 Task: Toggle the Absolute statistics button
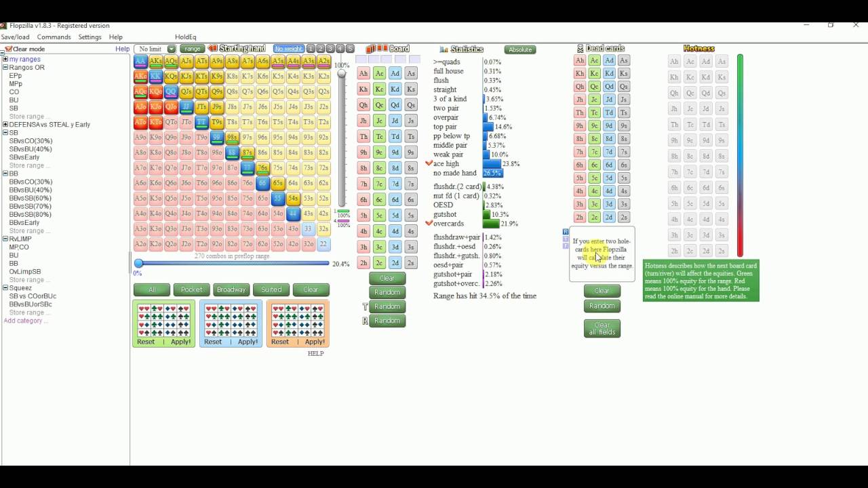(520, 49)
